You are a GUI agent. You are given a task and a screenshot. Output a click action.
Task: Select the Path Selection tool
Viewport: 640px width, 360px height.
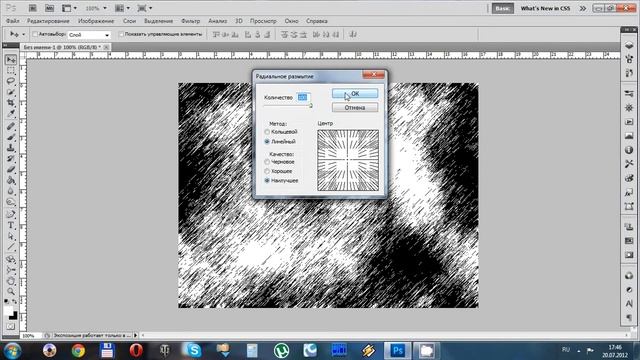tap(11, 236)
